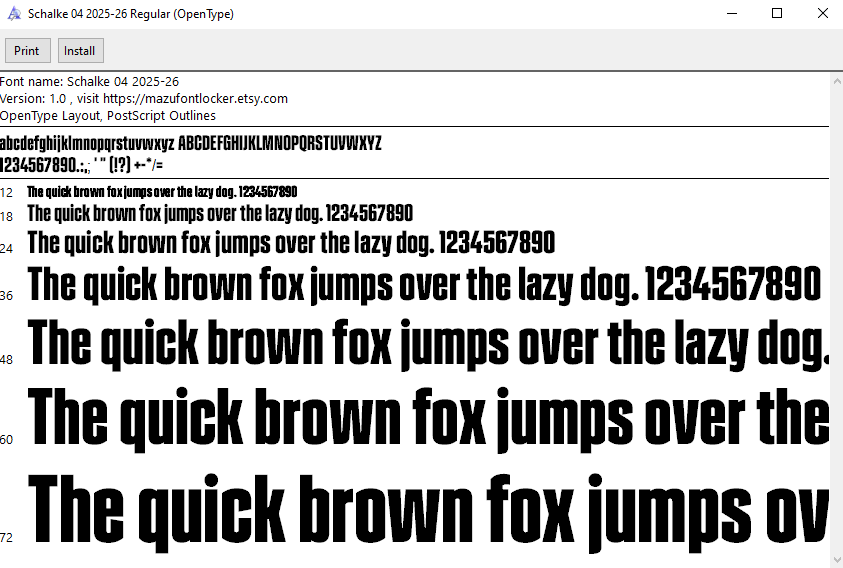Close the font preview window
Screen dimensions: 843x568
click(822, 14)
